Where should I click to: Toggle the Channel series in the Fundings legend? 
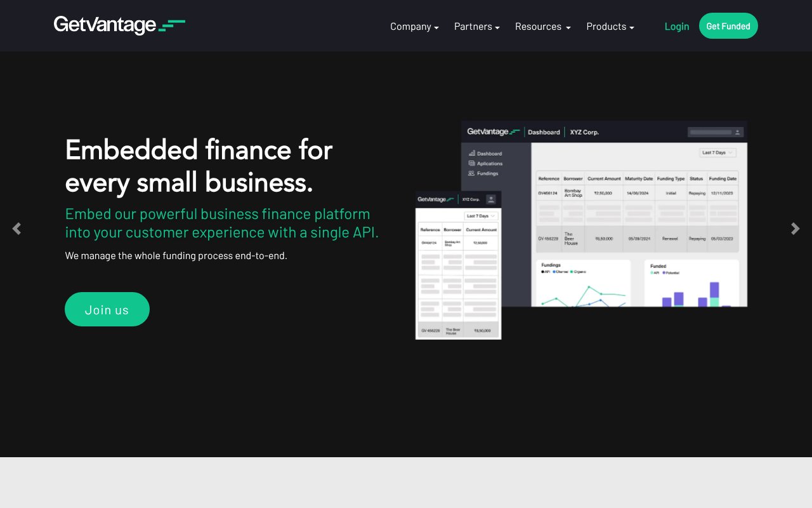click(x=555, y=272)
